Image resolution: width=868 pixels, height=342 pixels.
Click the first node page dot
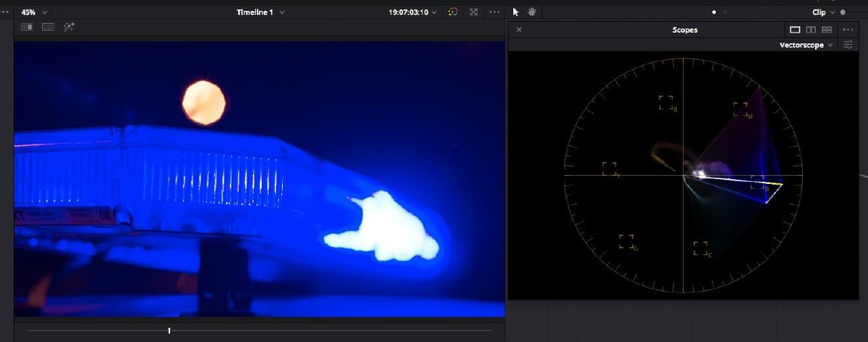[713, 12]
